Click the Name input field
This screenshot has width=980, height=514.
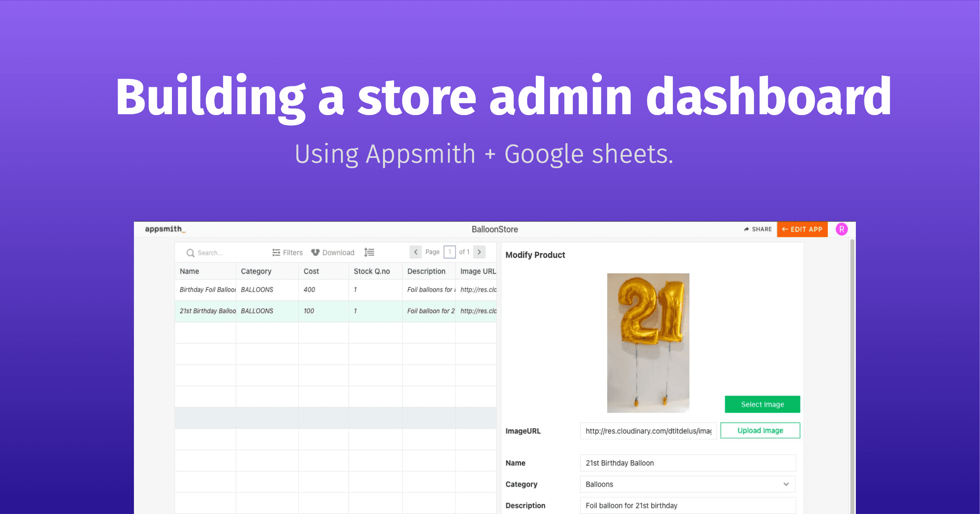[x=688, y=463]
